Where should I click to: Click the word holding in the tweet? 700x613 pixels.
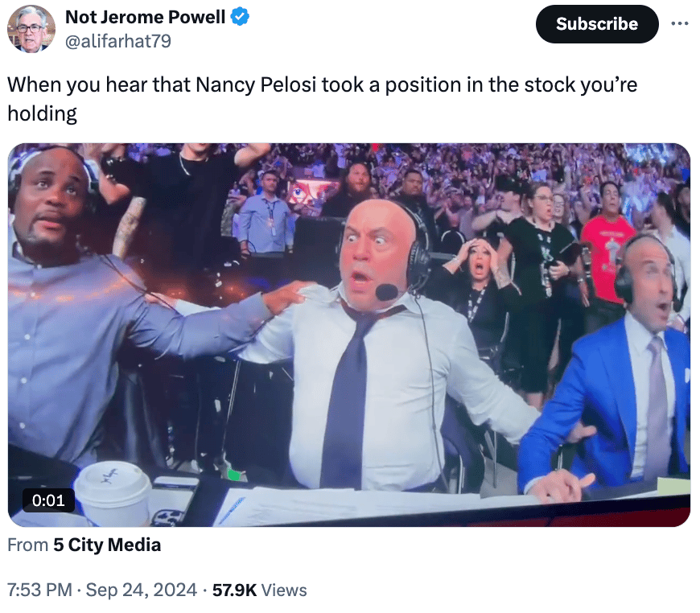click(43, 113)
